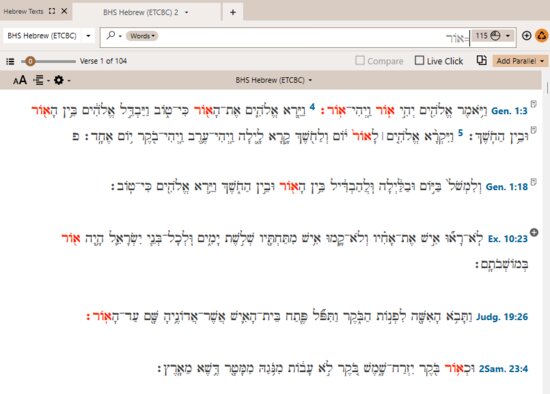Click the orange recycle workspace icon

click(542, 36)
